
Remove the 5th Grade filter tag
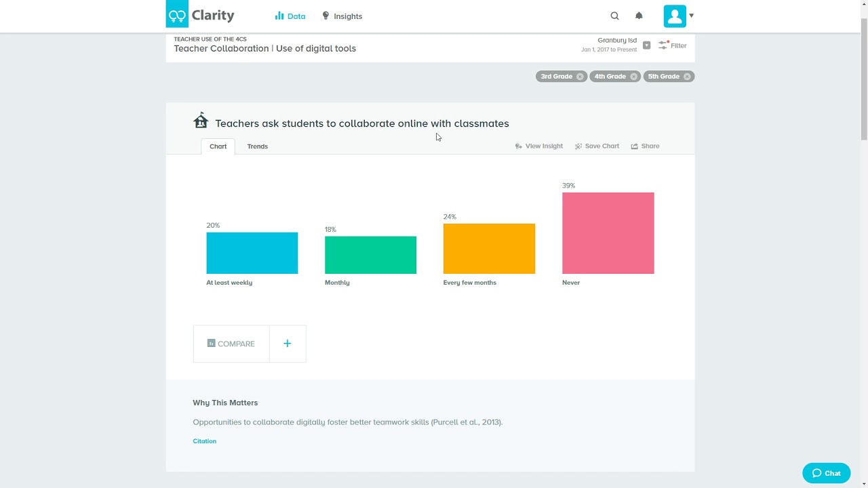click(x=687, y=77)
